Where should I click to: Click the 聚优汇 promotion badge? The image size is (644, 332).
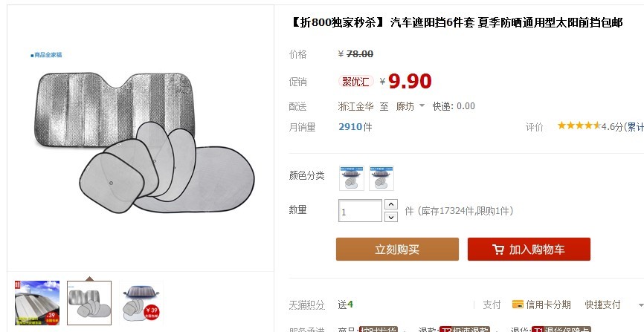pyautogui.click(x=355, y=82)
